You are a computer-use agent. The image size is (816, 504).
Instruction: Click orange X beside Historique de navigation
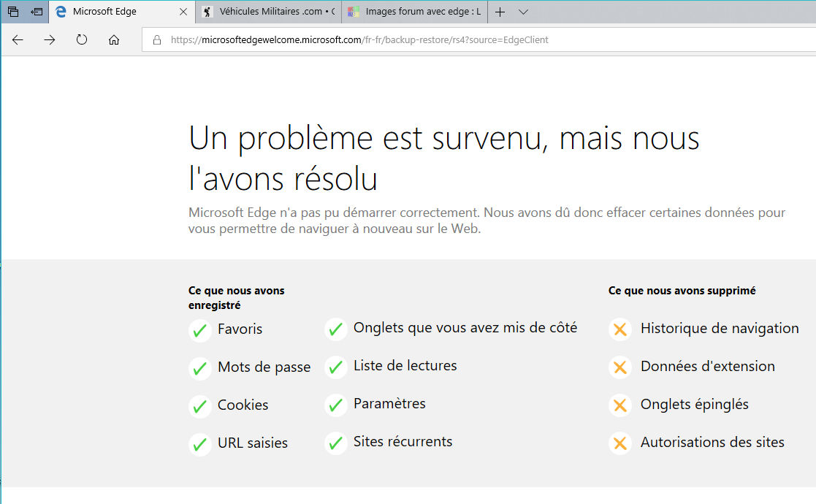(619, 329)
